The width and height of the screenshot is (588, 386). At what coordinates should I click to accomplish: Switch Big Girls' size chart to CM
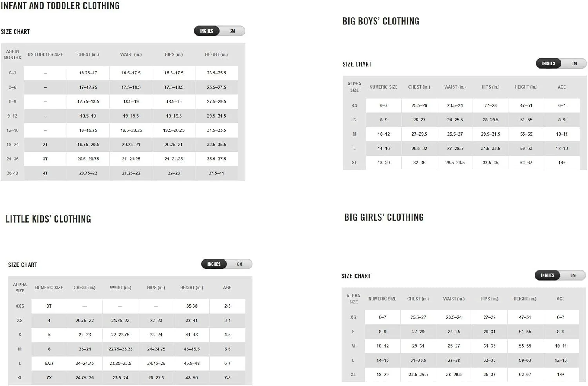click(x=573, y=275)
